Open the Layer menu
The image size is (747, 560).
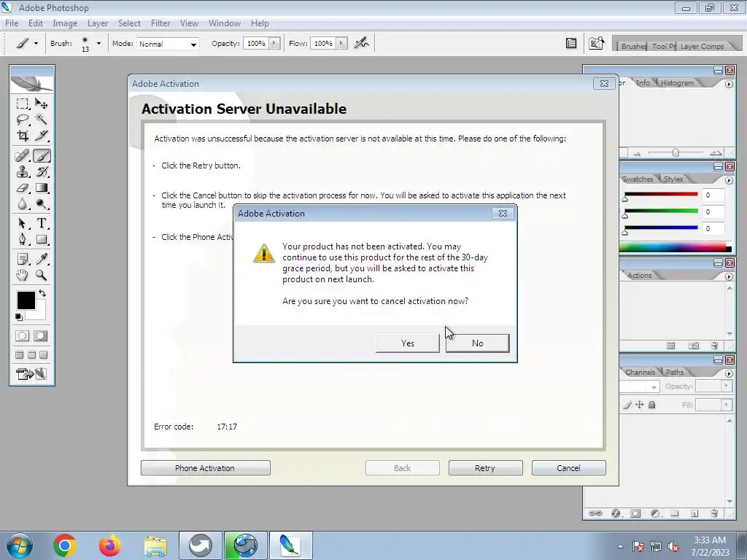point(98,23)
